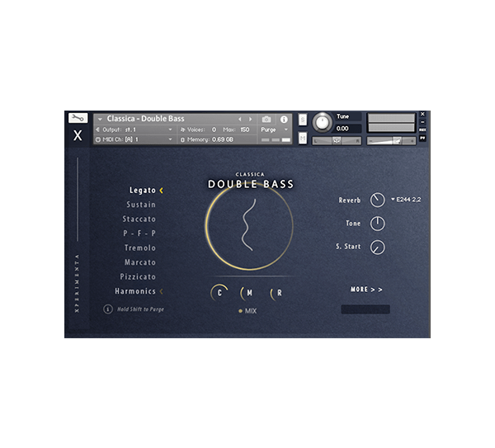495x448 pixels.
Task: Open instrument edit mode with wrench icon
Action: (78, 118)
